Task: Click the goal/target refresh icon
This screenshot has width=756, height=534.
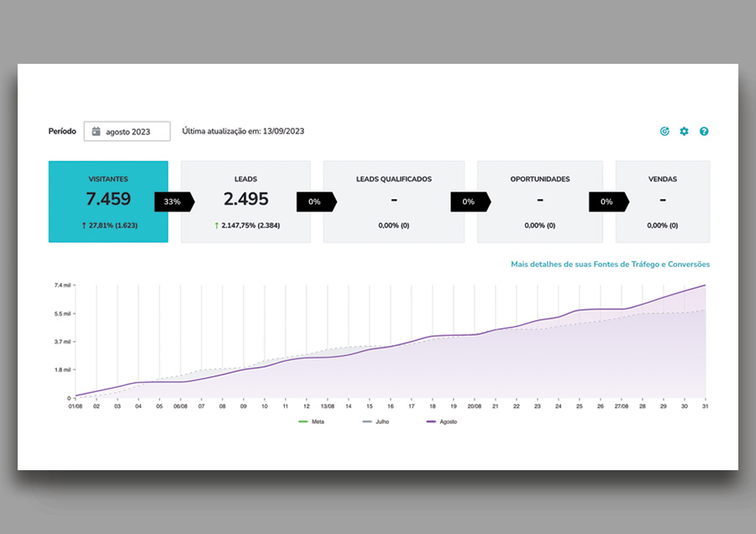Action: [x=664, y=132]
